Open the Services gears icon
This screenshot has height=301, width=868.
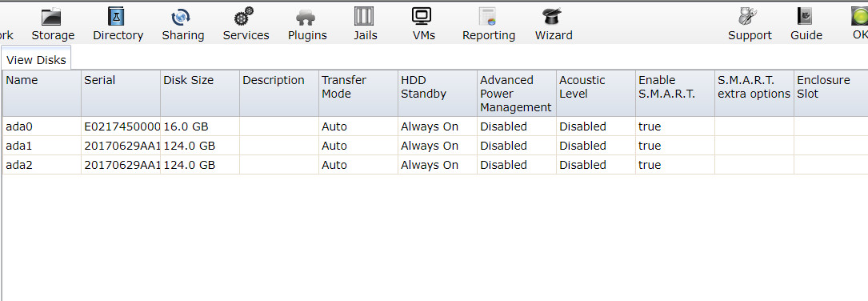(243, 17)
